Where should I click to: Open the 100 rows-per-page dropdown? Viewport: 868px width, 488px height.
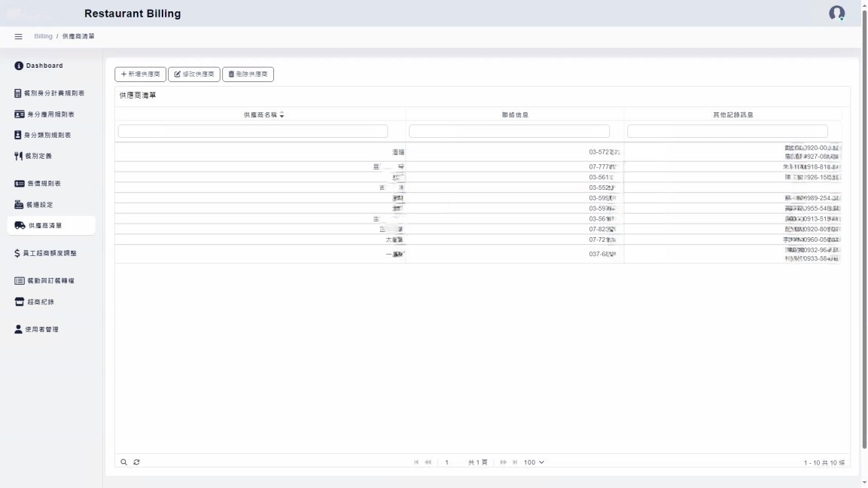coord(533,462)
